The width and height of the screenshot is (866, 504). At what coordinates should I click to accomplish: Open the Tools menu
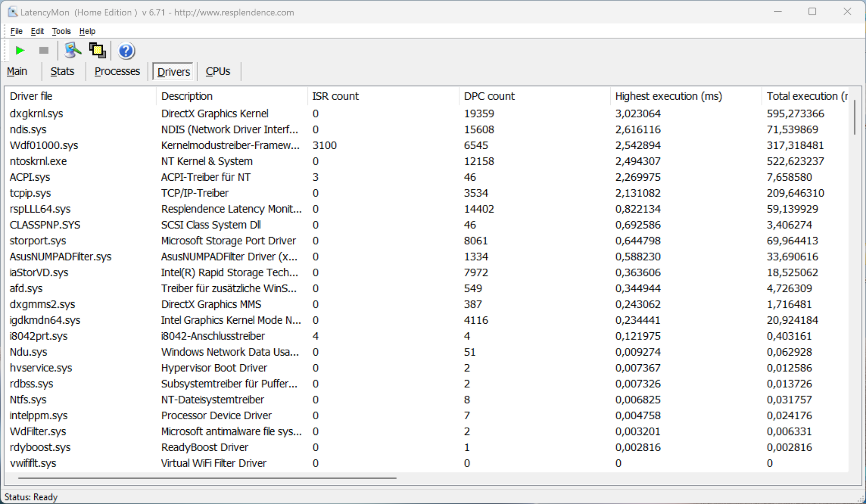pyautogui.click(x=61, y=31)
